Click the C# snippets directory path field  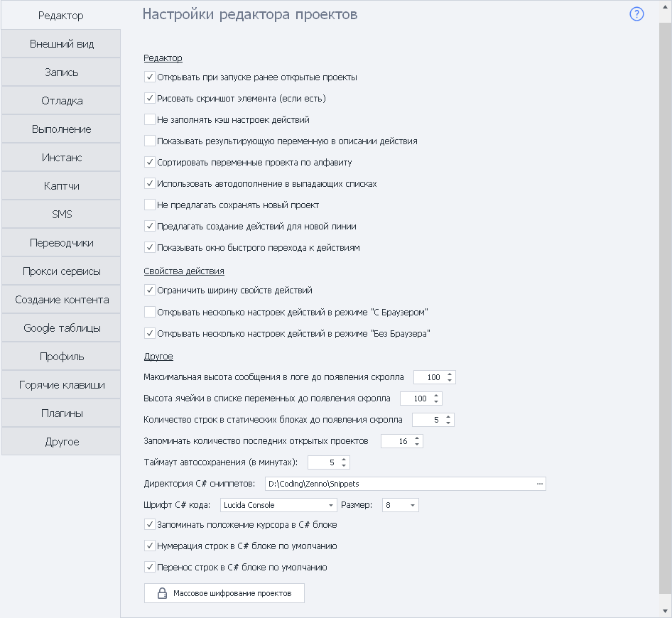pyautogui.click(x=398, y=484)
